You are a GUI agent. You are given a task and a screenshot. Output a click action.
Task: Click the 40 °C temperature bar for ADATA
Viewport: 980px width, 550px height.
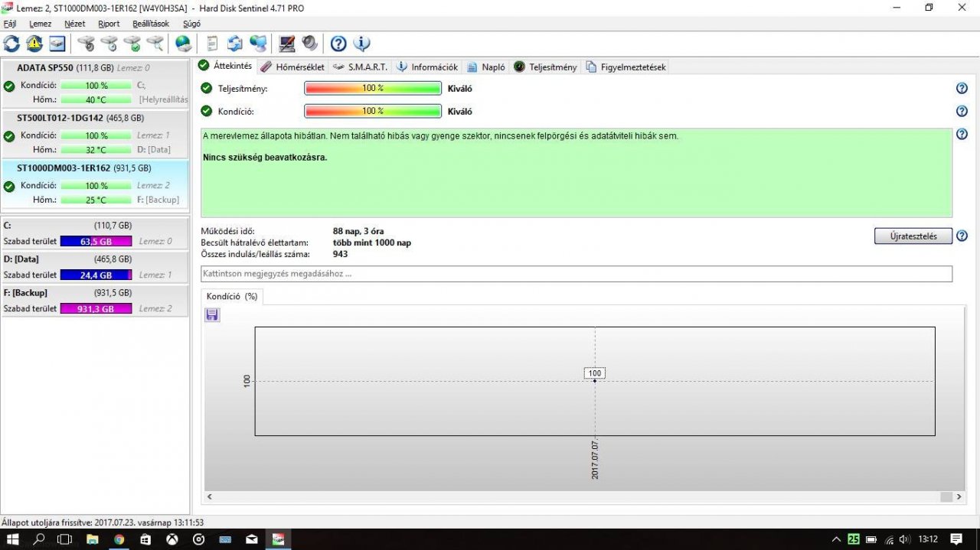point(96,100)
